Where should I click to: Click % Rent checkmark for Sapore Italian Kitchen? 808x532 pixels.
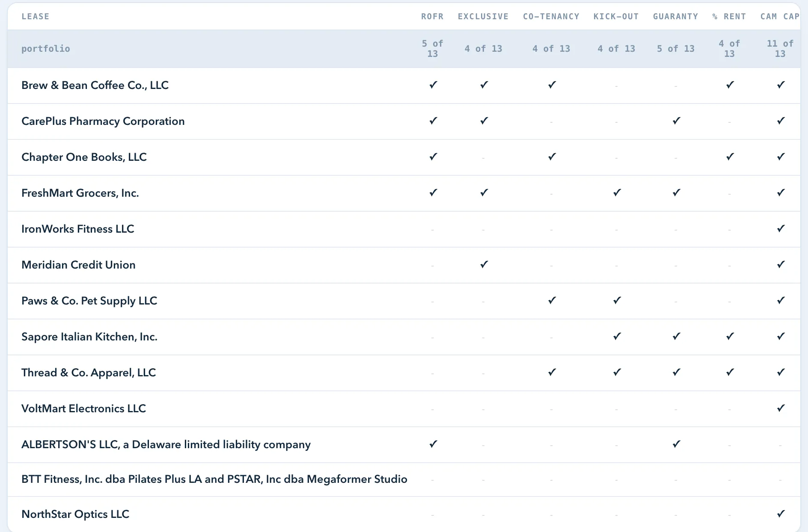click(x=730, y=337)
